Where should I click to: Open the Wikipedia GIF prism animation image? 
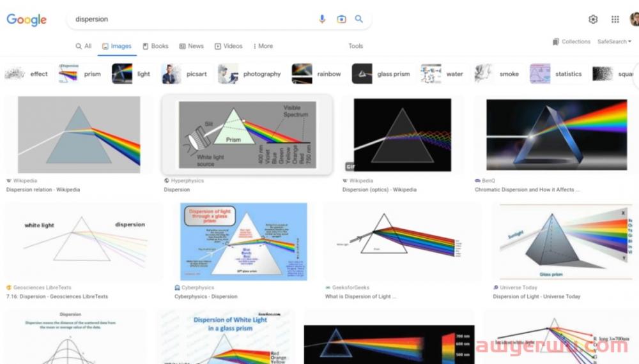point(402,135)
